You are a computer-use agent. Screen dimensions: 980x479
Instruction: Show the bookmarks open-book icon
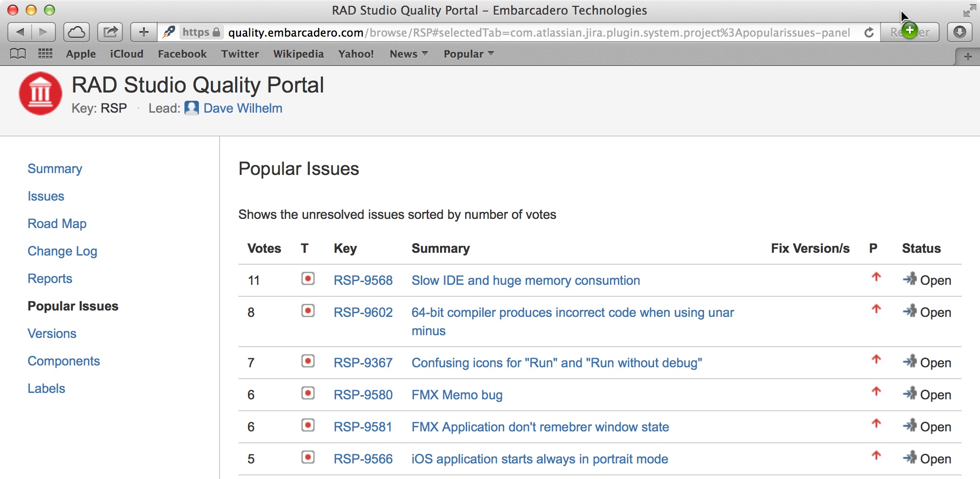pyautogui.click(x=18, y=54)
